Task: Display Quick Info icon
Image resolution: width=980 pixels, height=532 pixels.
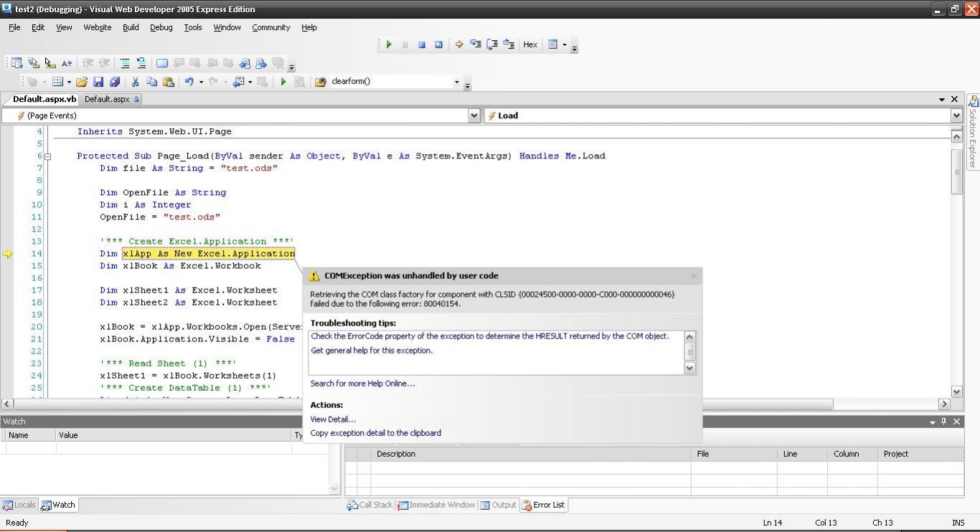Action: [50, 63]
